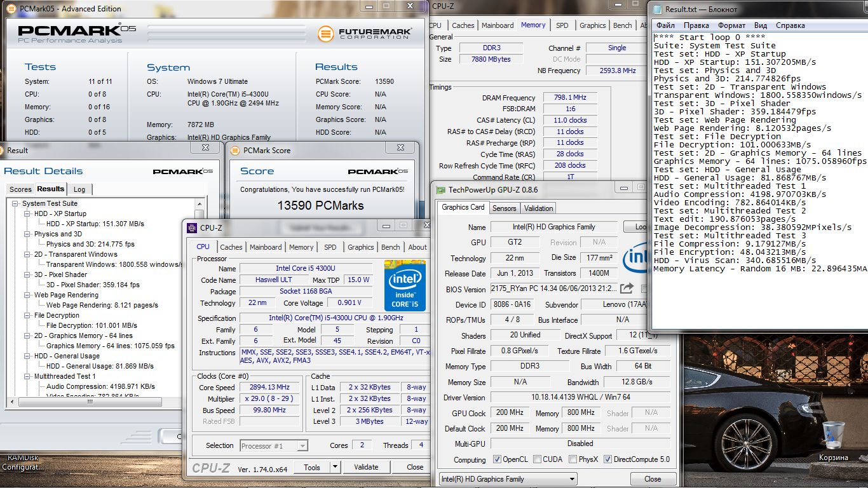Click the orange Futuremark logo in PCMark05
Viewport: 868px width, 488px height.
(x=326, y=33)
